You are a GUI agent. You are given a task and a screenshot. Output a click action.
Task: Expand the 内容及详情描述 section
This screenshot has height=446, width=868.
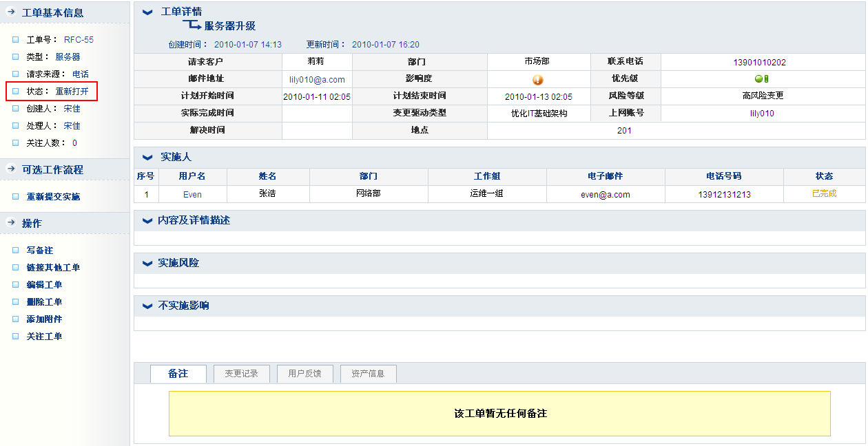point(146,221)
